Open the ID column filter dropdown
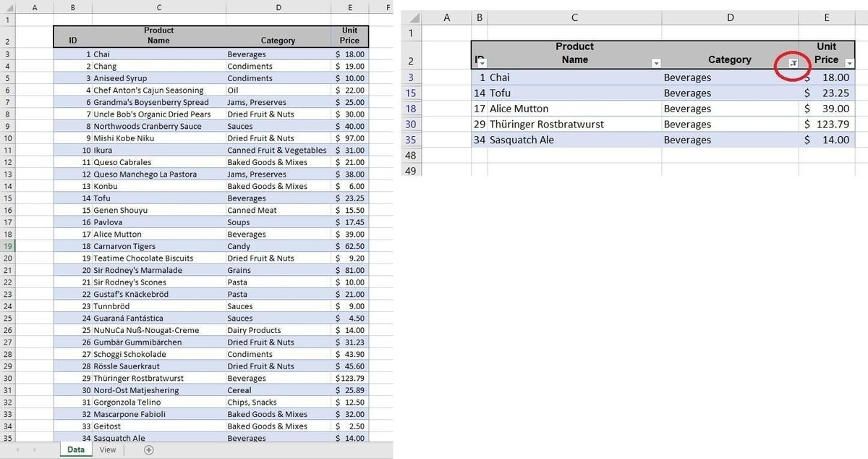 click(482, 64)
